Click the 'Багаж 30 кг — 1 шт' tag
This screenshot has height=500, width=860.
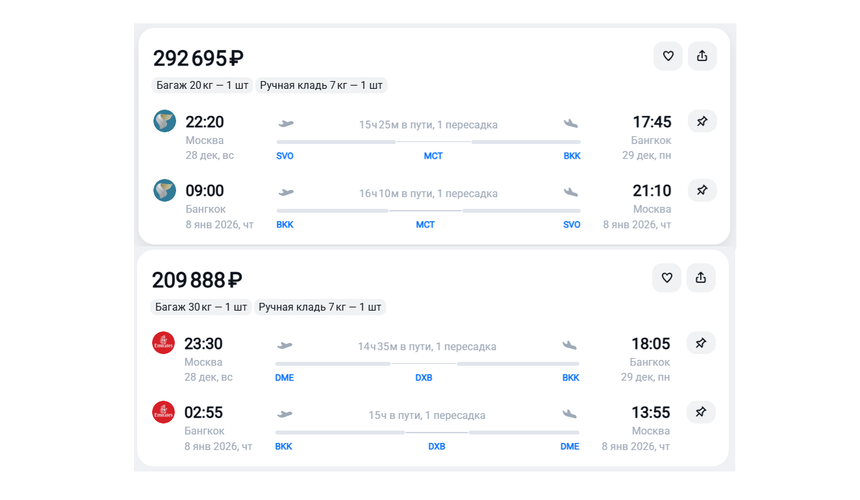click(201, 307)
